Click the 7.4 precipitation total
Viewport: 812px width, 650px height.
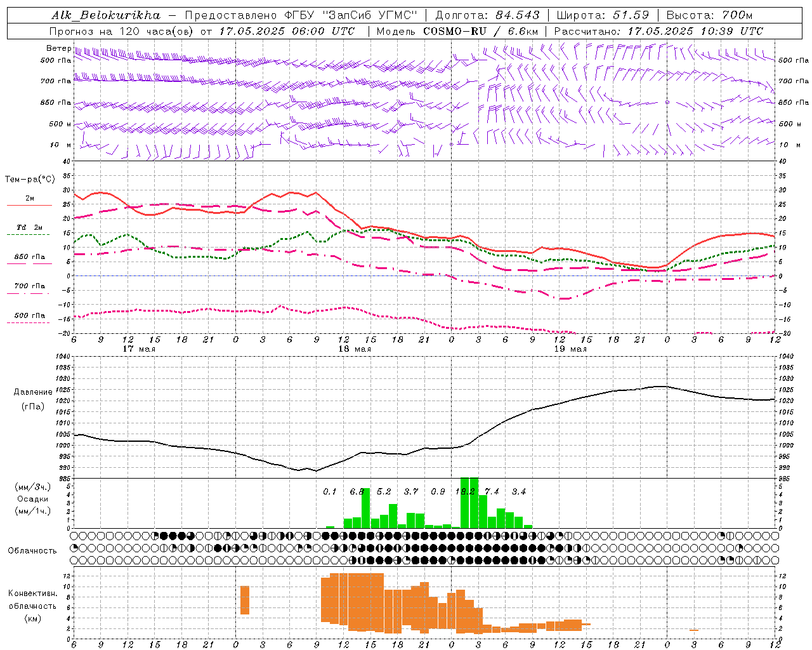(492, 492)
